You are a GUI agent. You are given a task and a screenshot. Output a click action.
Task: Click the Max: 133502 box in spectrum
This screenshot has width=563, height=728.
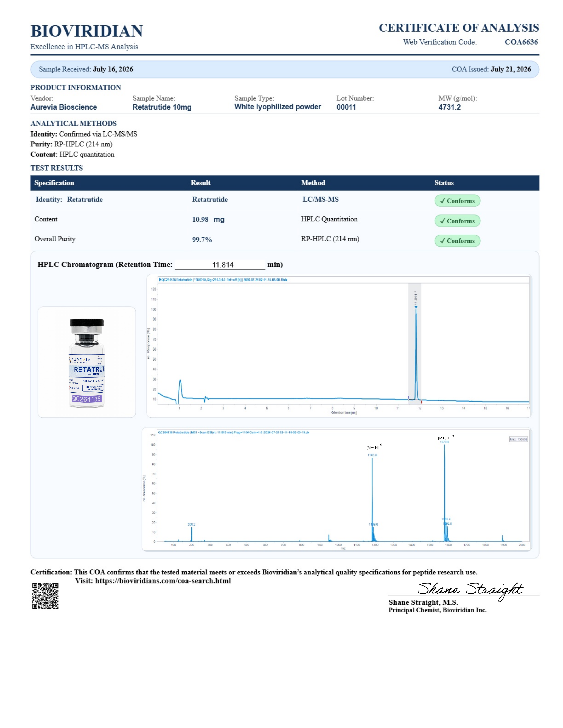[519, 439]
